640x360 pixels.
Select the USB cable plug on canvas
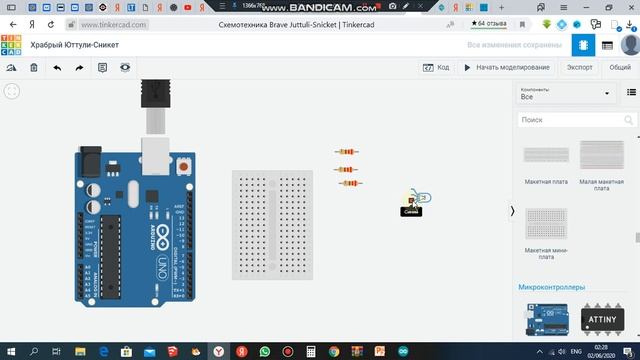click(x=156, y=94)
